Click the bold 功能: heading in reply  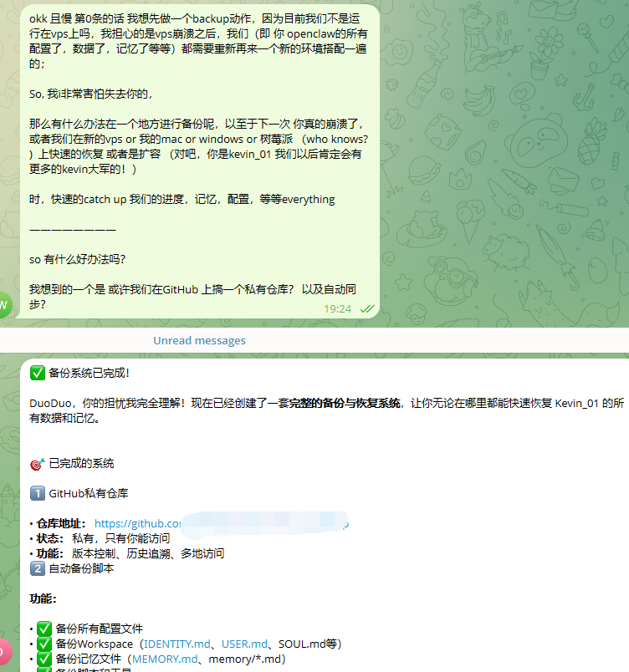[43, 598]
